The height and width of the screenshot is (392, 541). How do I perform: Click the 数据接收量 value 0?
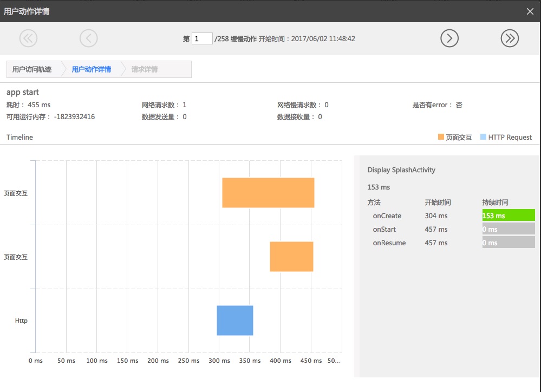pyautogui.click(x=320, y=116)
